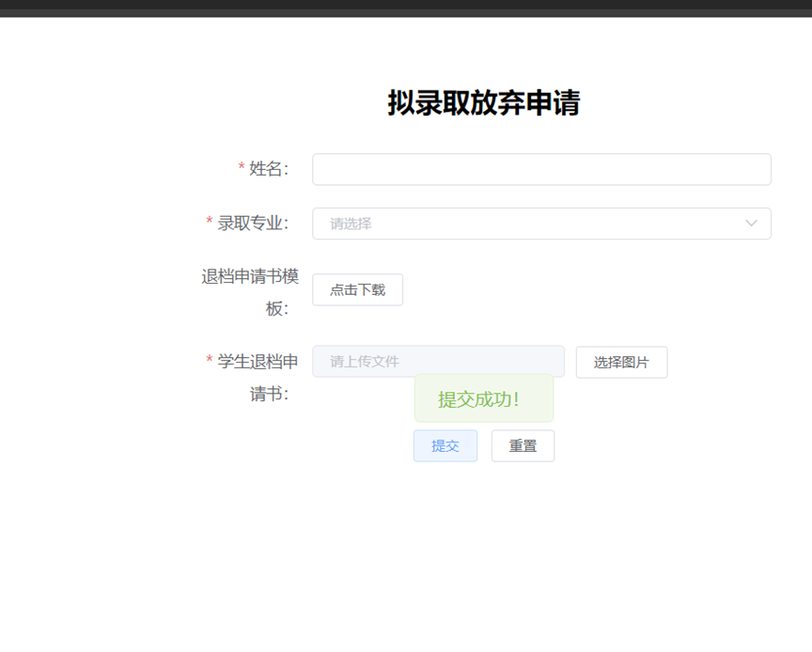Viewport: 812px width, 652px height.
Task: Click the chevron arrow in 录取专业 select
Action: pyautogui.click(x=751, y=224)
